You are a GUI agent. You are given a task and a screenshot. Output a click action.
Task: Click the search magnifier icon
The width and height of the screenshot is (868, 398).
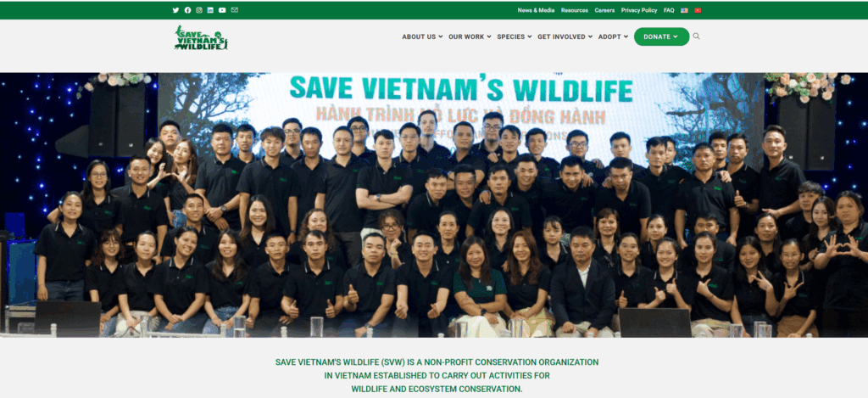(x=697, y=36)
